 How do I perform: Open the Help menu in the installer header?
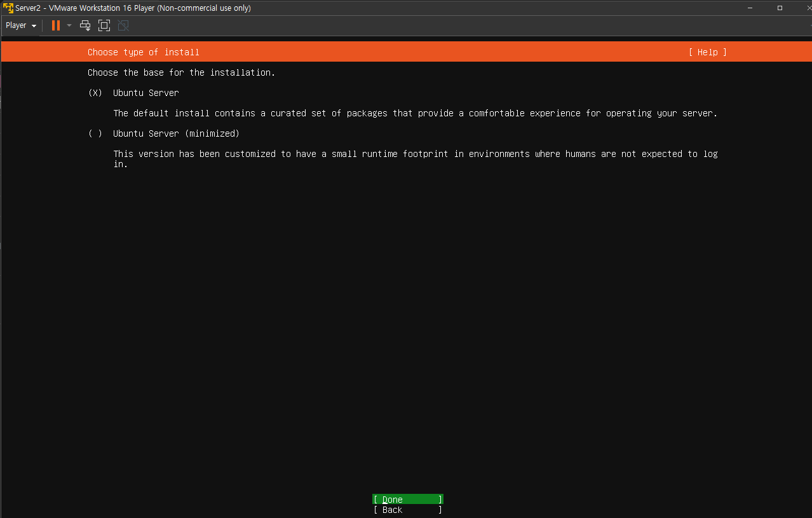tap(707, 52)
